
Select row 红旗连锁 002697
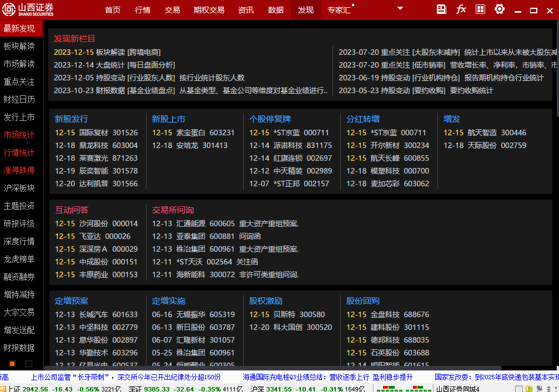pyautogui.click(x=290, y=159)
